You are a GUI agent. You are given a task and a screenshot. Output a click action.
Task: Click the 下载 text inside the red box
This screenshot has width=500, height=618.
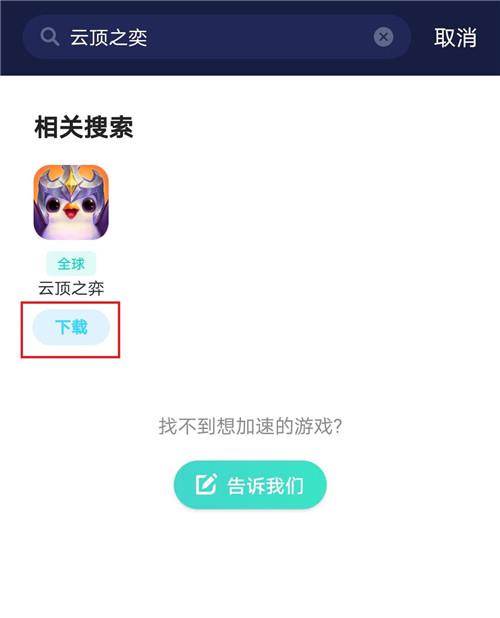tap(71, 328)
